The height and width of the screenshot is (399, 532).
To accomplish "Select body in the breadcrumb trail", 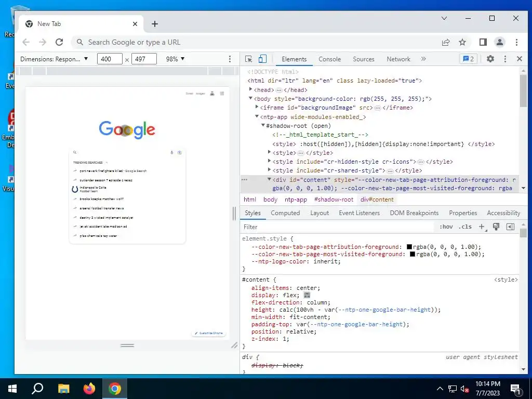I will [x=270, y=199].
